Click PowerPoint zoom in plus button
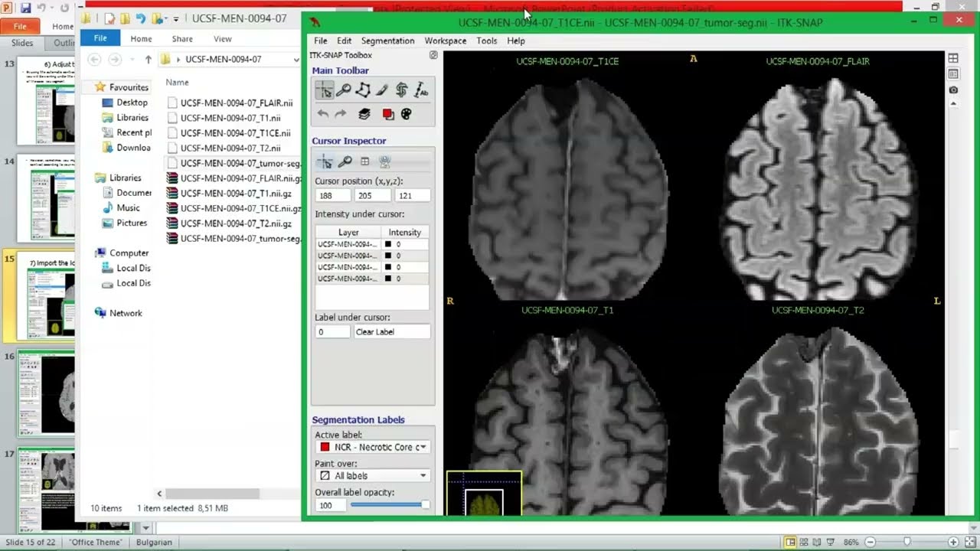Viewport: 980px width, 551px height. click(953, 542)
